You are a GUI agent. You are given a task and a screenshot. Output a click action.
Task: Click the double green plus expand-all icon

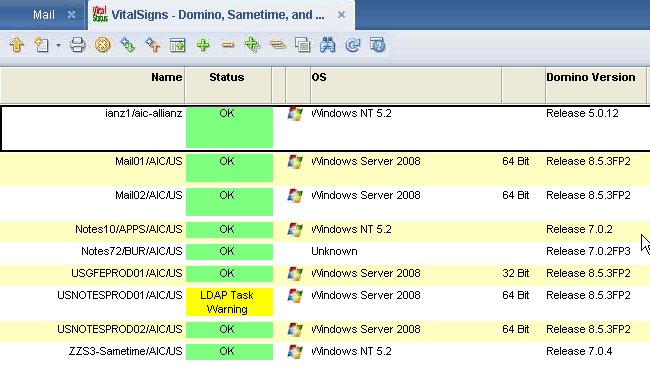point(252,45)
